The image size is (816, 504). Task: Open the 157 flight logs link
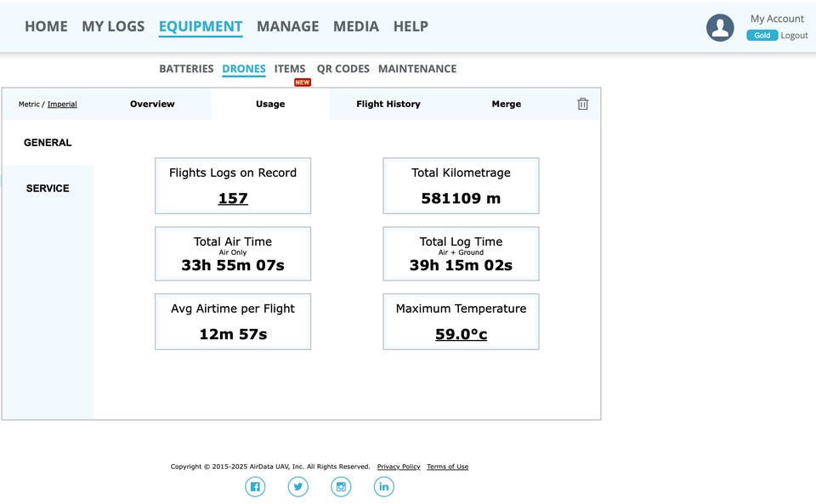(x=233, y=198)
